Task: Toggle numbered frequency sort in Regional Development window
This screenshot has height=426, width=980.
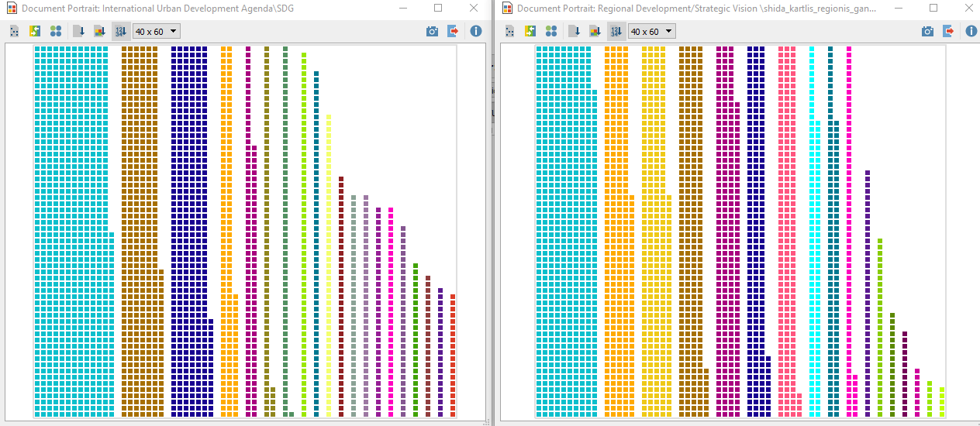Action: 616,32
